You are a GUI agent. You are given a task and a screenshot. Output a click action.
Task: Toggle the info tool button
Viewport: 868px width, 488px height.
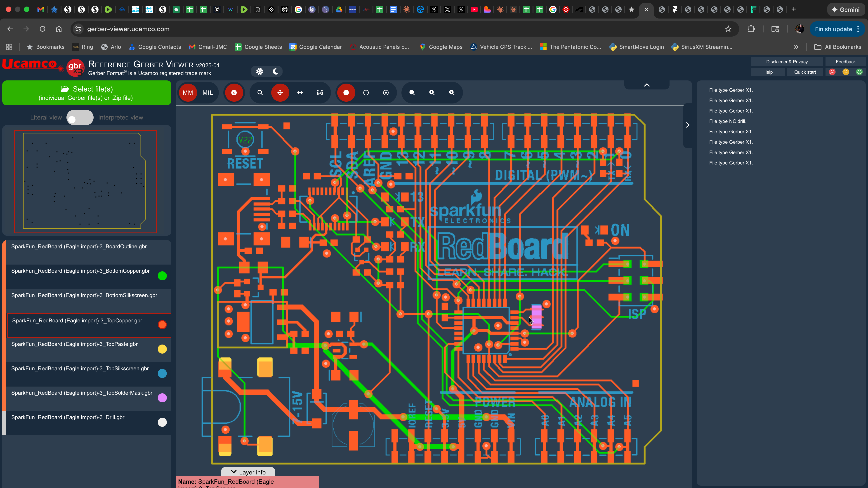(x=234, y=93)
